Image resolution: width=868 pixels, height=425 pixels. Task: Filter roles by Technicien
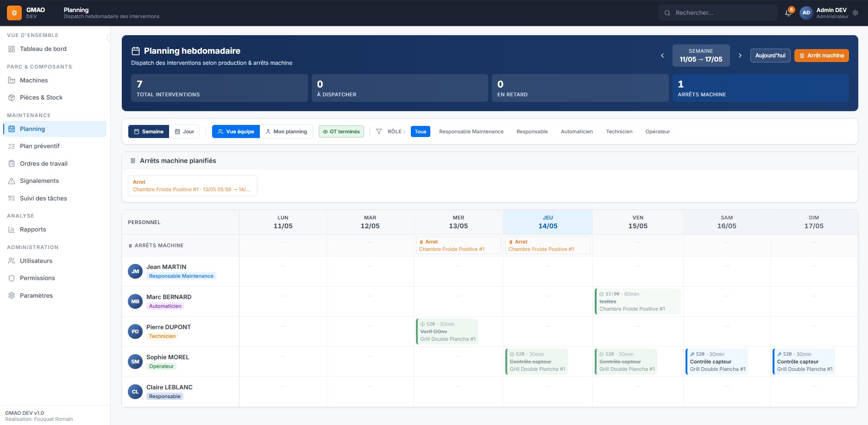[x=619, y=131]
